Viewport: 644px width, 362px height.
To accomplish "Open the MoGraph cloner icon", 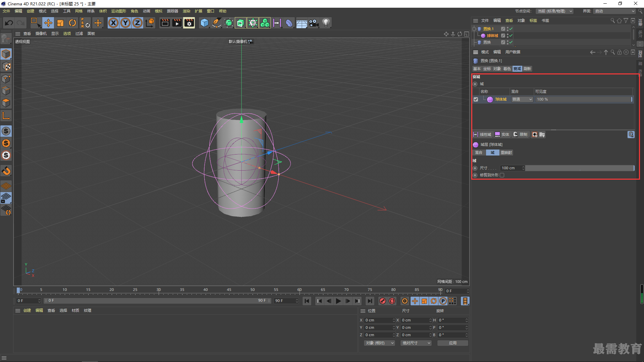I will point(265,23).
